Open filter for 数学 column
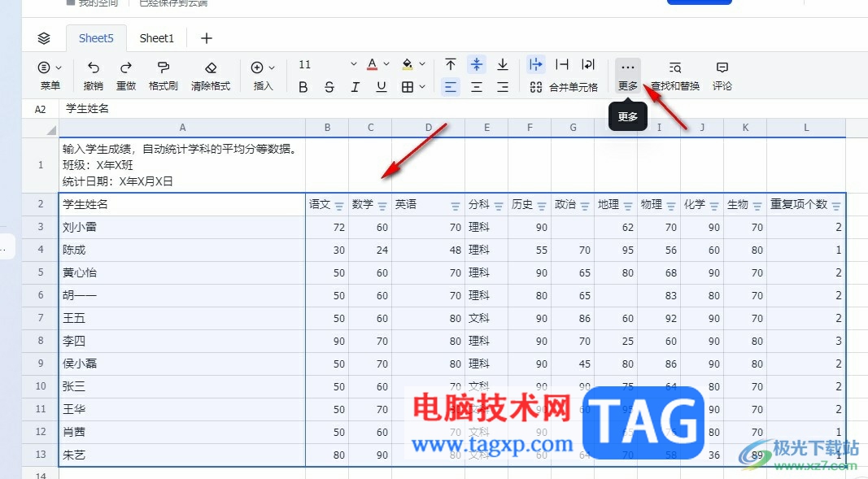Viewport: 868px width, 479px height. coord(382,206)
